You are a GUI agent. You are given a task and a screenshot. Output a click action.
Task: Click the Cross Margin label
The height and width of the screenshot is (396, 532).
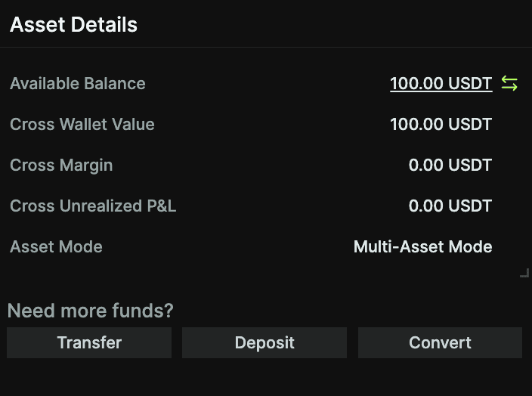(61, 166)
